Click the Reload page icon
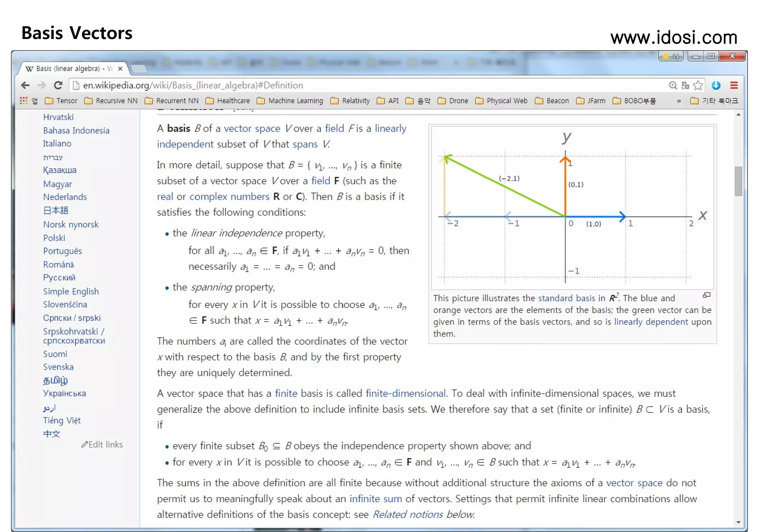The height and width of the screenshot is (532, 769). pos(58,86)
